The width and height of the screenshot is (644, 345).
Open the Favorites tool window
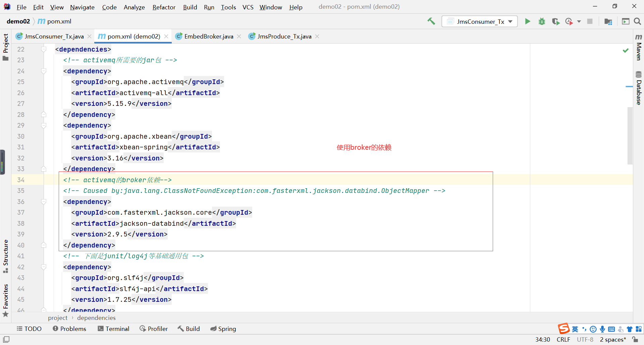(x=5, y=300)
